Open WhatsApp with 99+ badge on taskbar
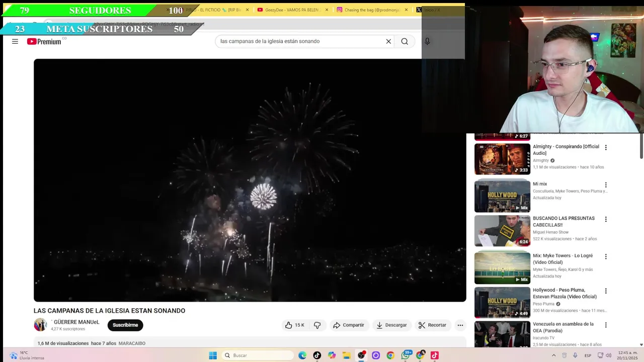 pos(406,355)
